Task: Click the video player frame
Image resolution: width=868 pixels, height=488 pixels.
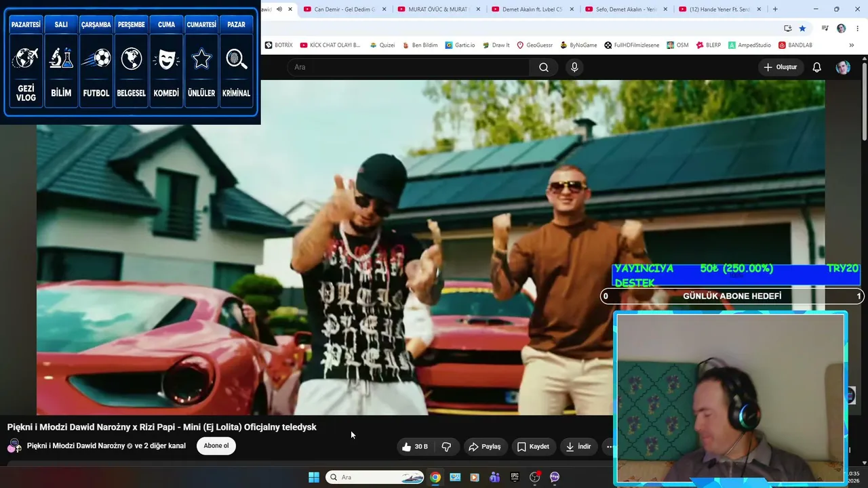Action: pos(431,247)
